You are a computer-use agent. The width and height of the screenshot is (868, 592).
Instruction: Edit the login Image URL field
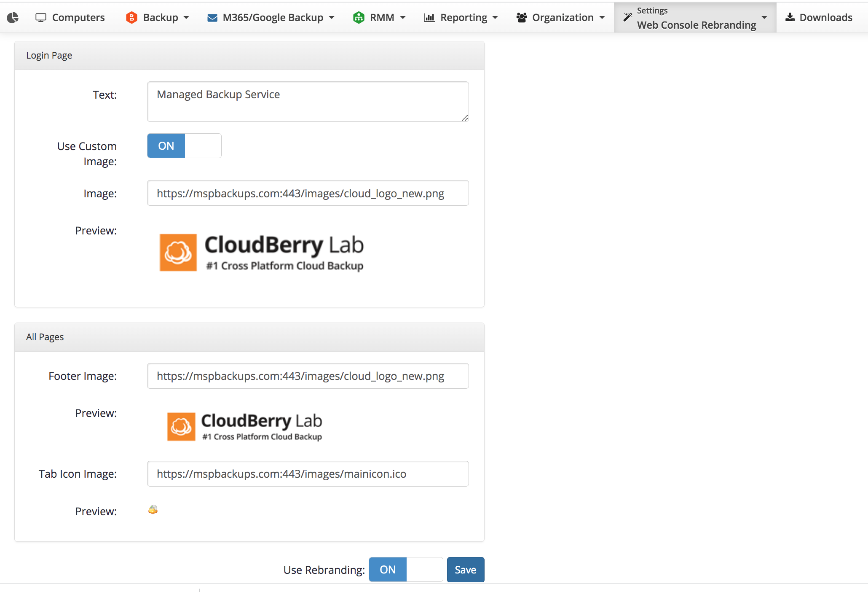coord(308,193)
